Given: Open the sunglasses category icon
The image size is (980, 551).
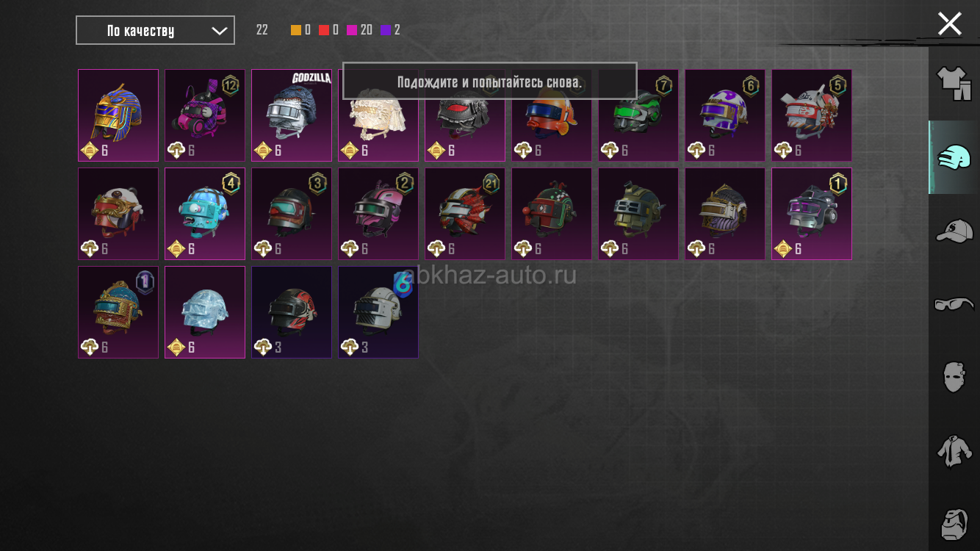Looking at the screenshot, I should click(954, 303).
